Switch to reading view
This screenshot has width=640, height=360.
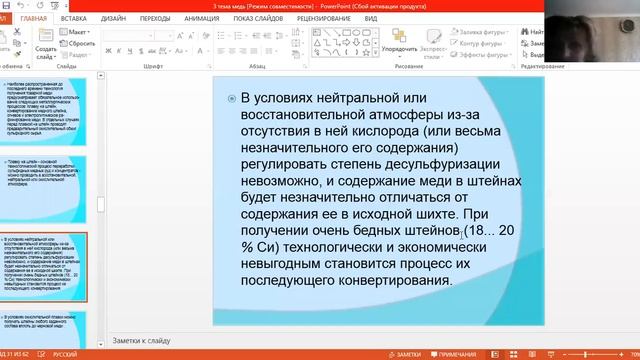(x=532, y=354)
